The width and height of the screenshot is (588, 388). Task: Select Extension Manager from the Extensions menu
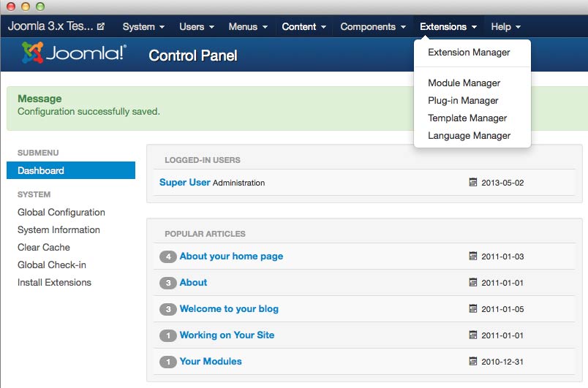point(469,53)
